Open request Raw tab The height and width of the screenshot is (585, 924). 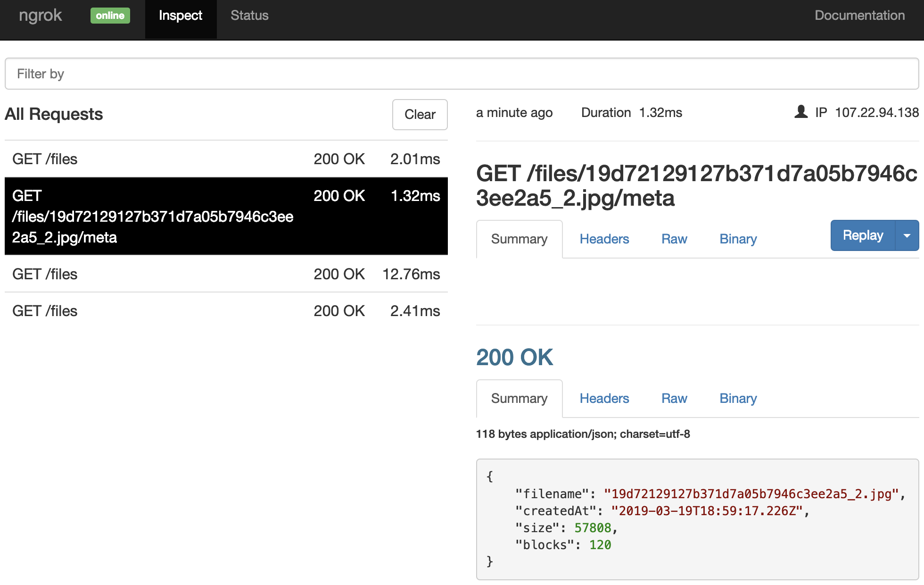674,239
